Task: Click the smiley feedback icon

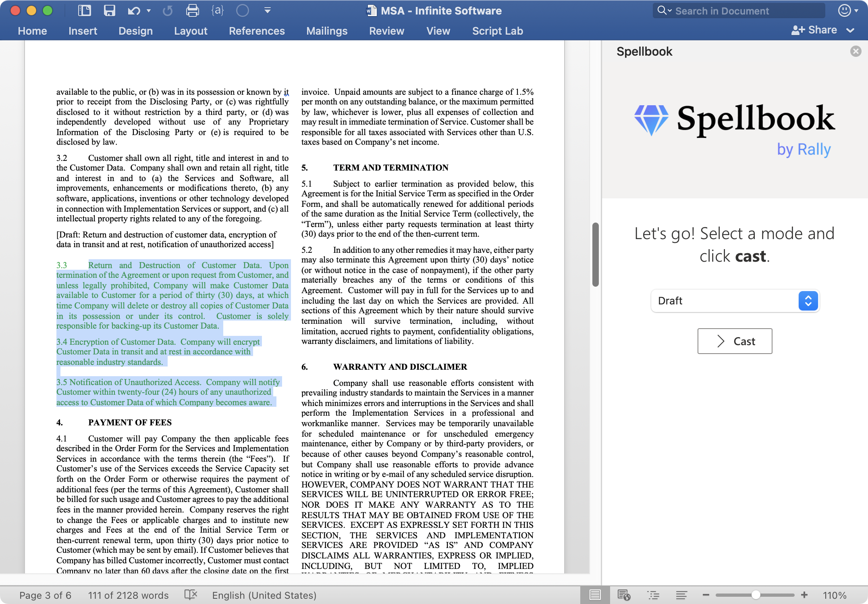Action: [x=844, y=10]
